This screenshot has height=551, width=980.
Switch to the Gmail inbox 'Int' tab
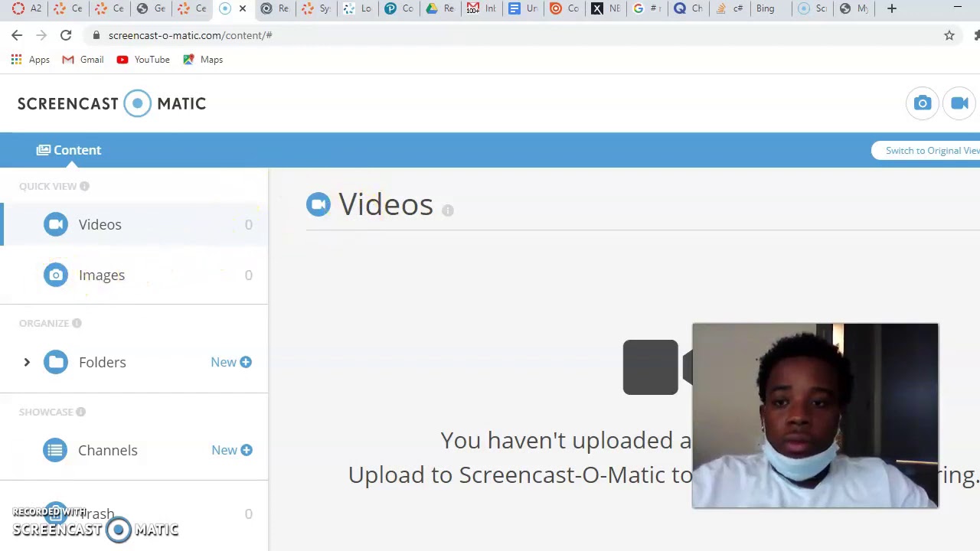click(483, 8)
